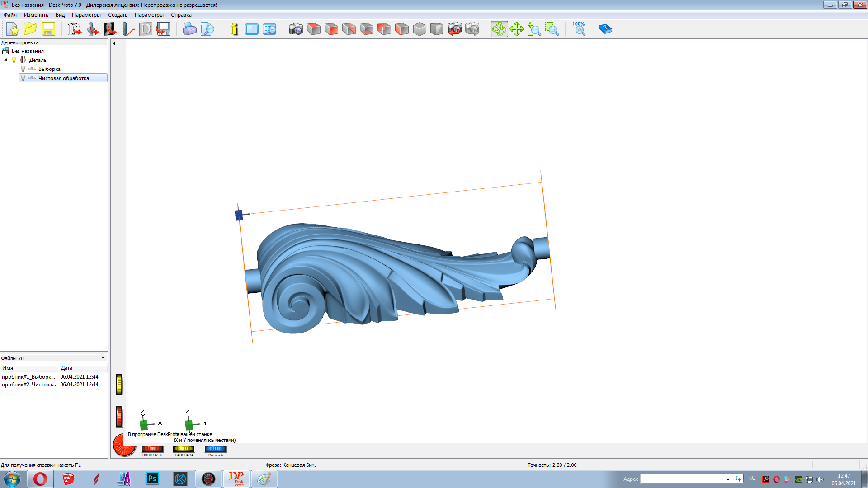Click the yellow save floppy icon
868x488 pixels.
(48, 29)
